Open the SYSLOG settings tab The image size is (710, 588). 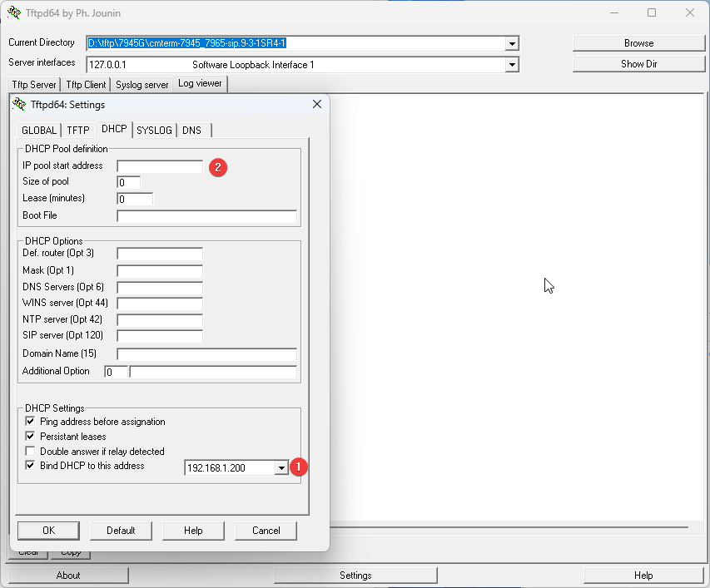[154, 130]
